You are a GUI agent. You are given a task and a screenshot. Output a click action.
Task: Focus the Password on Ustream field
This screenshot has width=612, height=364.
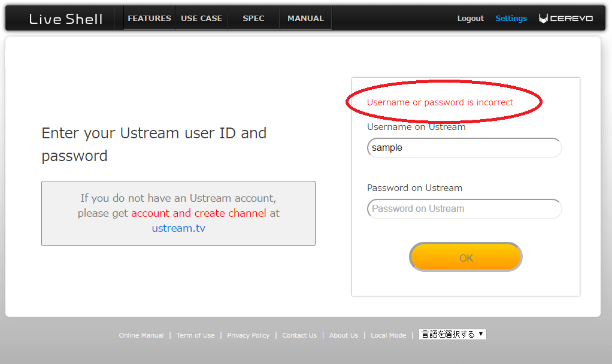pos(464,209)
